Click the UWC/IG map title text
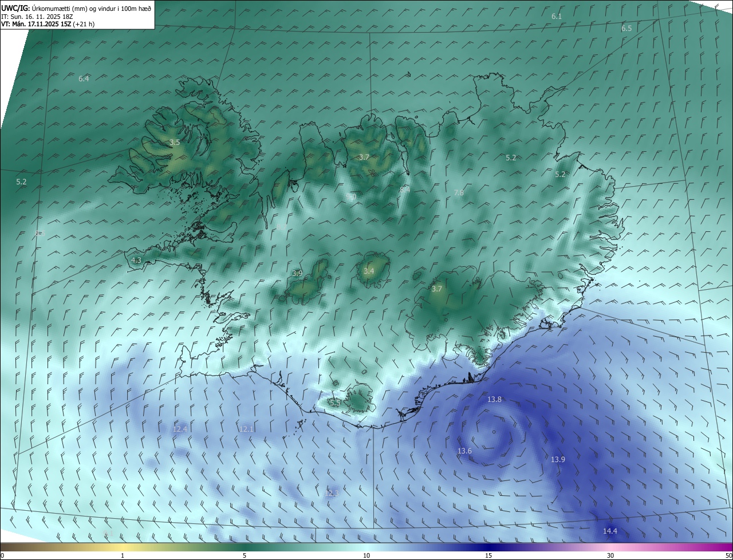The height and width of the screenshot is (560, 733). click(x=76, y=8)
